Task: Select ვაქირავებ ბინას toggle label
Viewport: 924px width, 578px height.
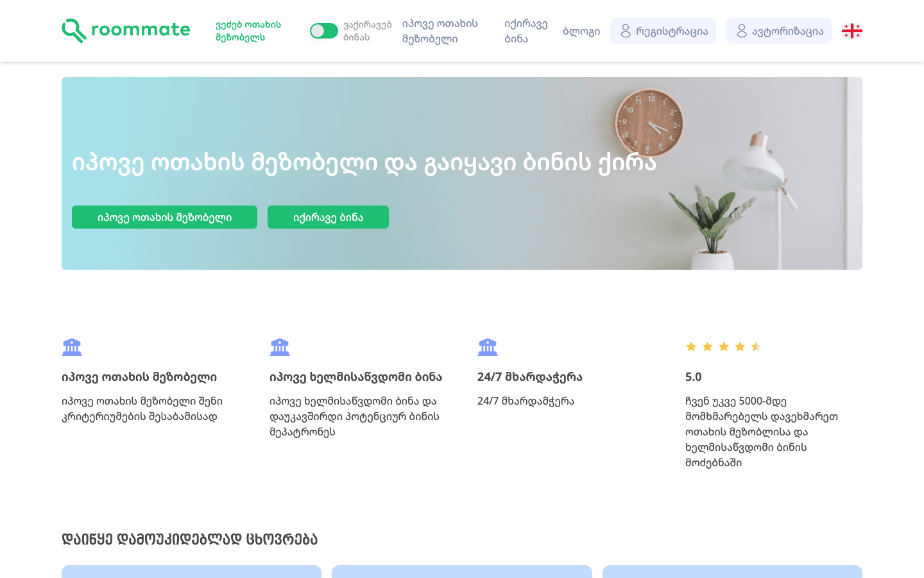Action: tap(367, 31)
